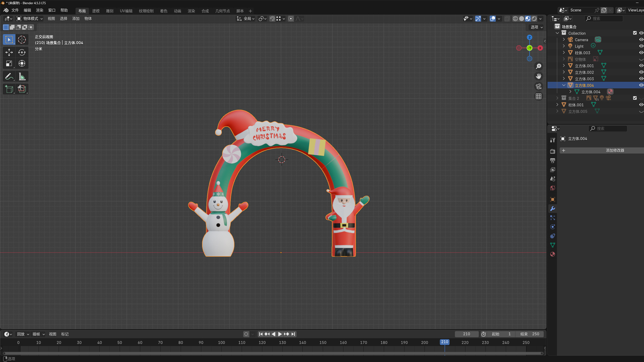The width and height of the screenshot is (644, 362).
Task: Select the Move tool in toolbar
Action: point(9,52)
